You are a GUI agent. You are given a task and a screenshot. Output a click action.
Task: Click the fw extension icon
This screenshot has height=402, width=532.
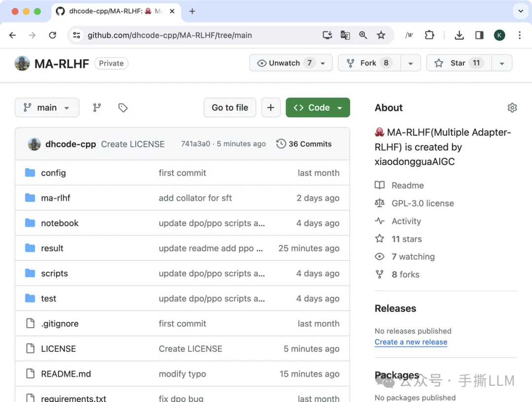(x=409, y=35)
